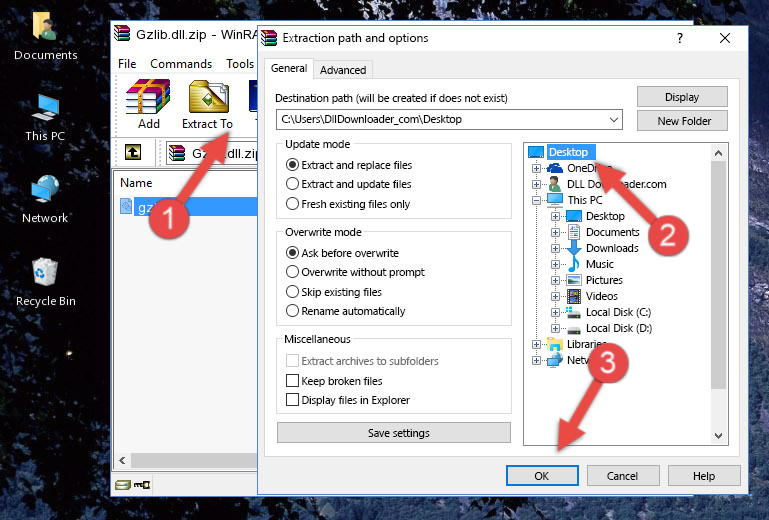The image size is (769, 520).
Task: Open the Tools menu in WinRAR
Action: [x=240, y=64]
